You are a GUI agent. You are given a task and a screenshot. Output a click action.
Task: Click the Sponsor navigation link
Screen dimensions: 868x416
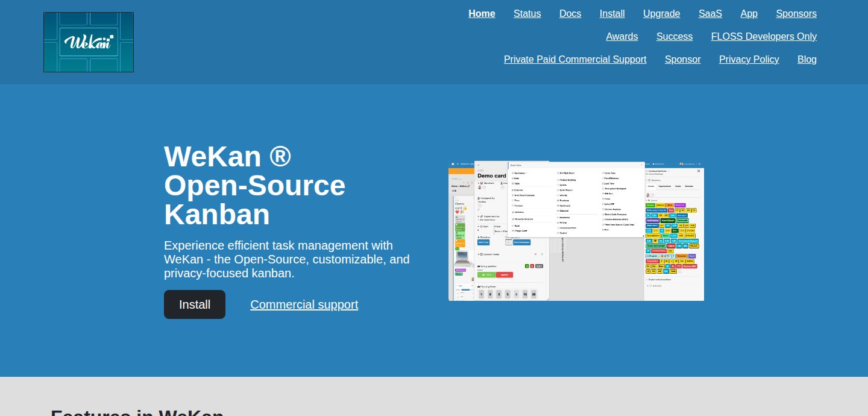(x=682, y=59)
